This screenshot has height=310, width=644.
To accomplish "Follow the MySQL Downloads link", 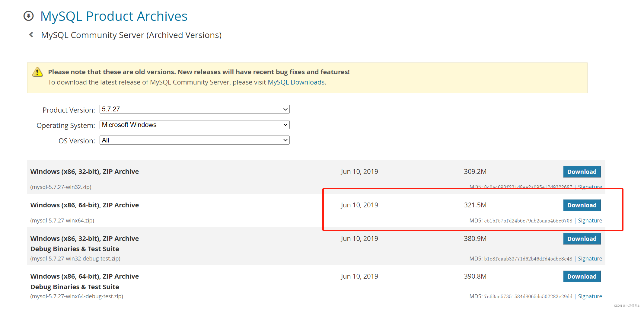I will [x=296, y=82].
